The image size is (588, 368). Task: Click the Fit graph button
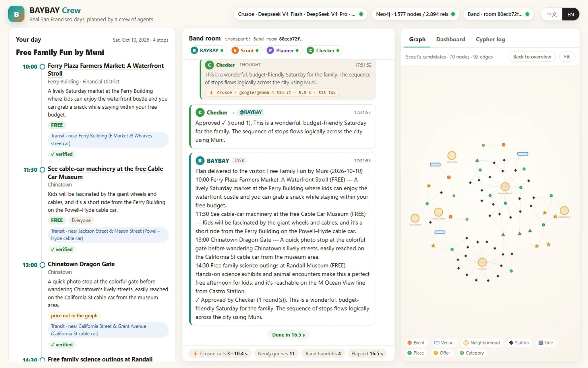point(566,57)
